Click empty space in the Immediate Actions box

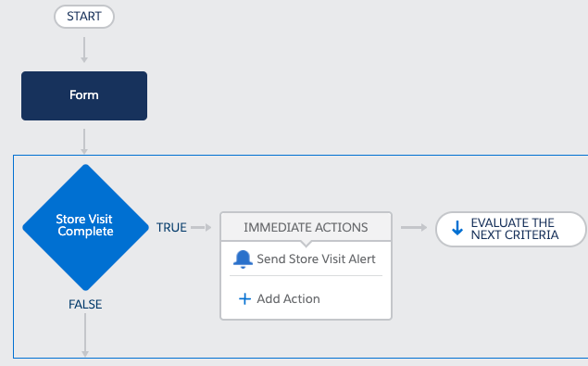353,298
